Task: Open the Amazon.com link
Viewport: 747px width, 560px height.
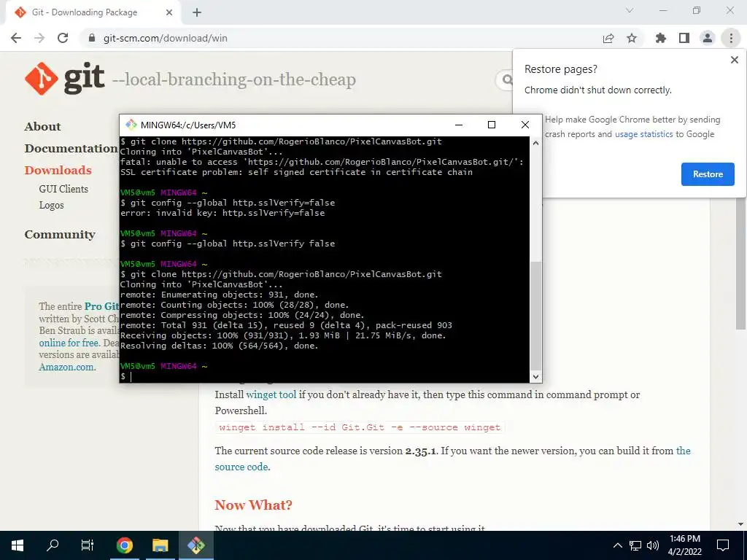Action: point(66,367)
